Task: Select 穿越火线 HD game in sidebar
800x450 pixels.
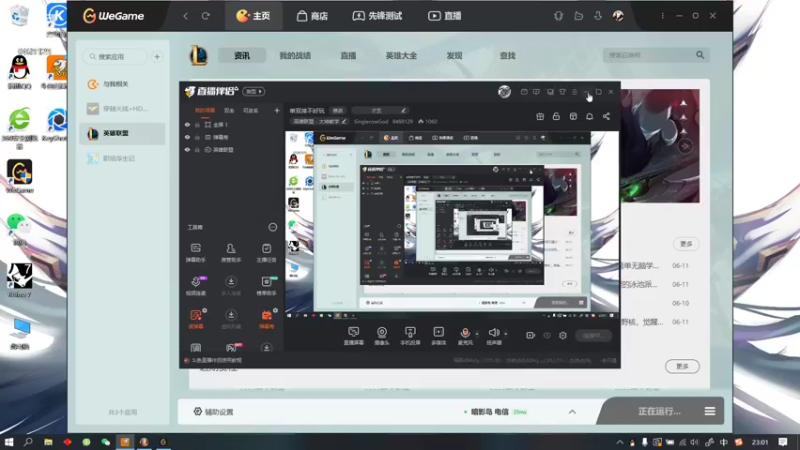Action: point(122,109)
